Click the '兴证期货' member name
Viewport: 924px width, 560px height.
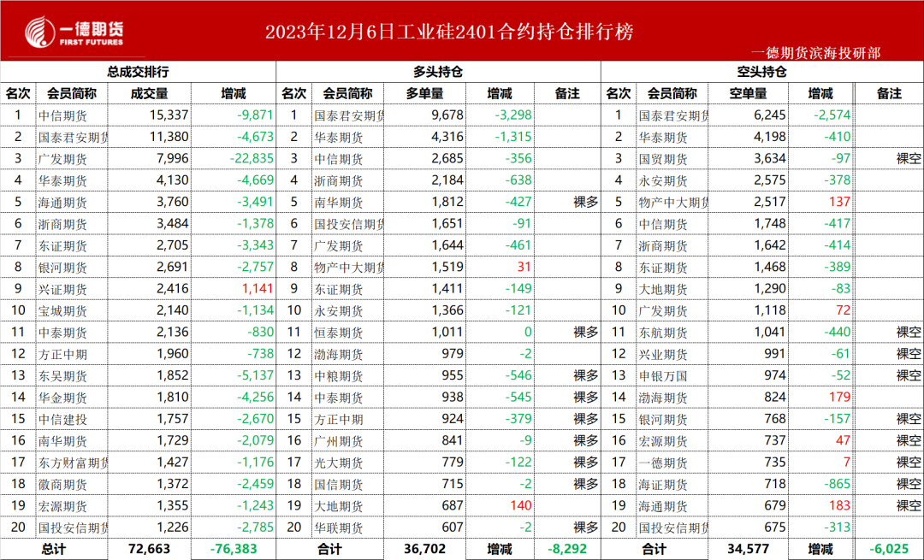(x=62, y=289)
